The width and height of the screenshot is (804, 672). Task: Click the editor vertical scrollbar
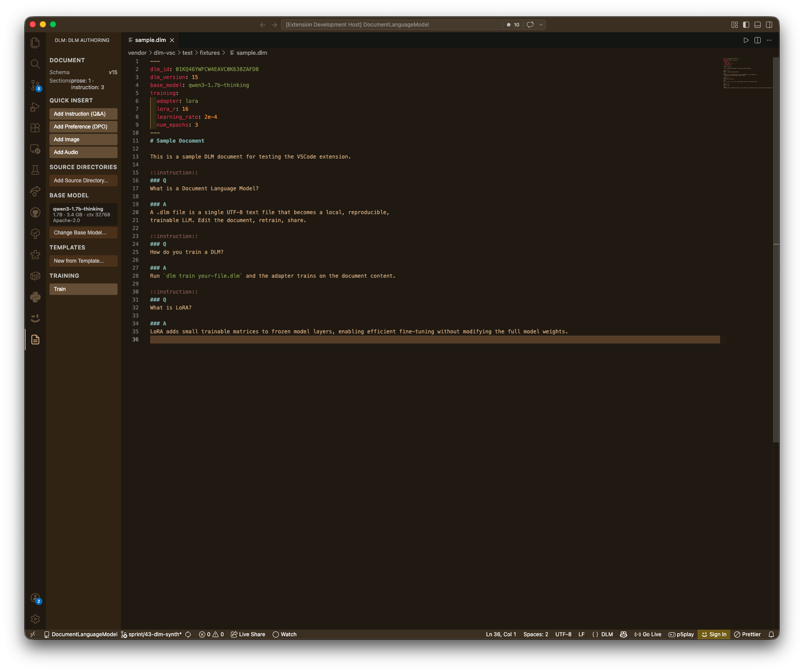click(776, 249)
